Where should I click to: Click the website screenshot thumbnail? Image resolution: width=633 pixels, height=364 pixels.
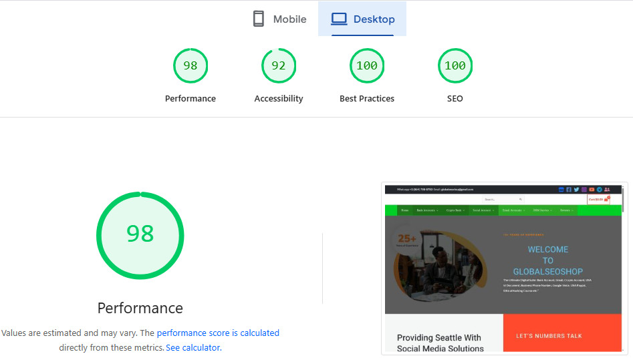(x=503, y=268)
